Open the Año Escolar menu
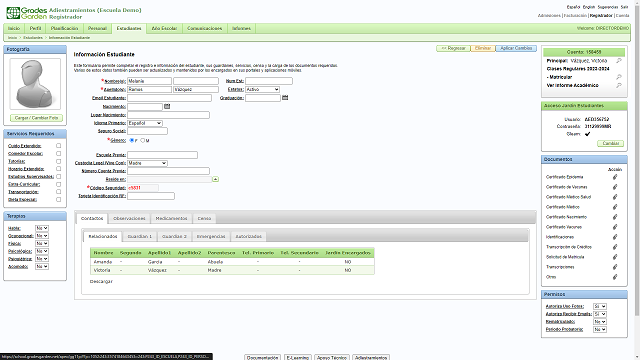The height and width of the screenshot is (360, 640). coord(164,29)
